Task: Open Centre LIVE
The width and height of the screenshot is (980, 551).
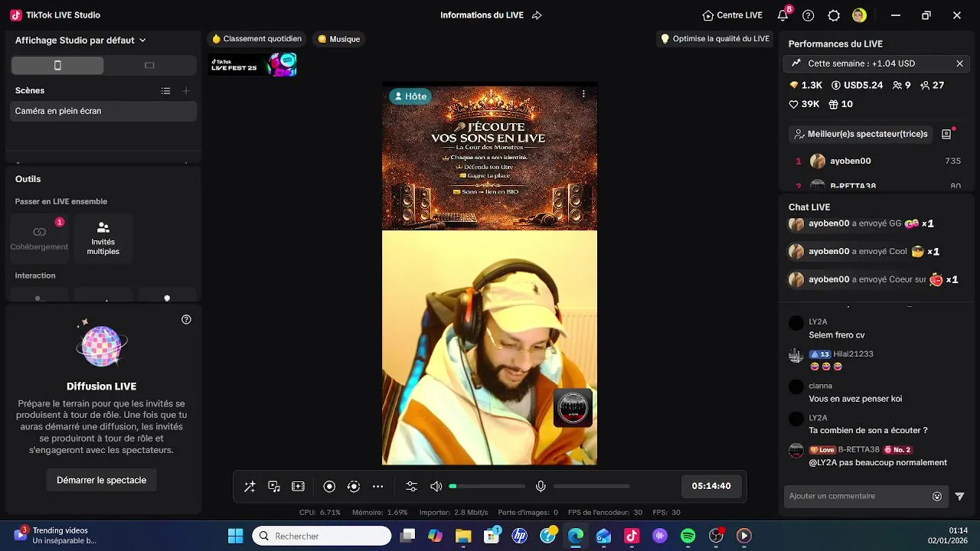Action: click(733, 15)
